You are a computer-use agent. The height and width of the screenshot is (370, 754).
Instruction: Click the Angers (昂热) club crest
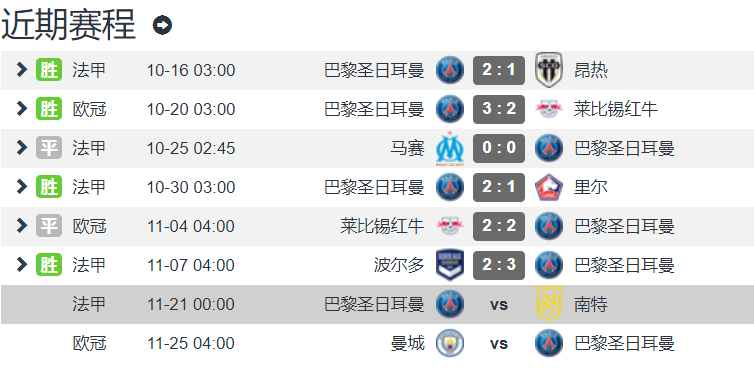coord(549,70)
